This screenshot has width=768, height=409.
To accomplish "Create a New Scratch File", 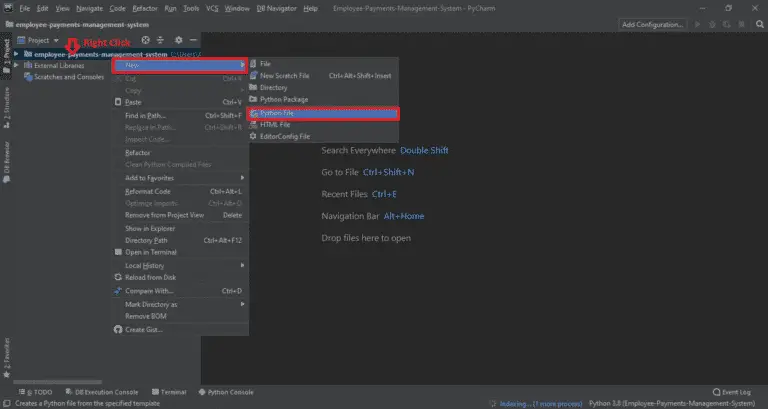I will [x=323, y=75].
